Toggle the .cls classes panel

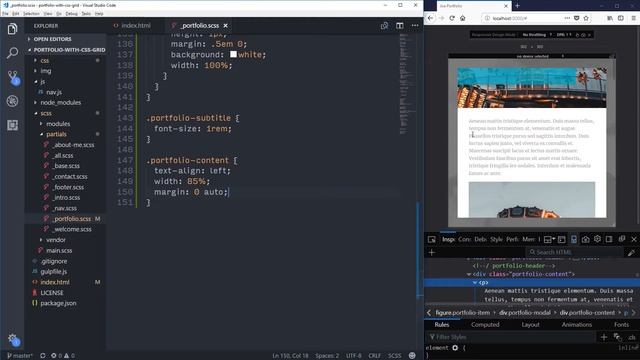631,337
